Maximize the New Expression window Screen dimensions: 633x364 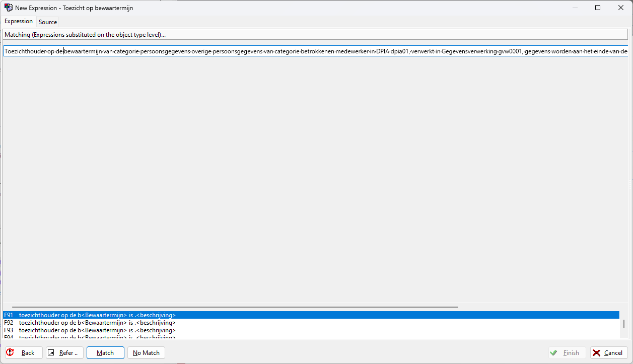[x=598, y=8]
